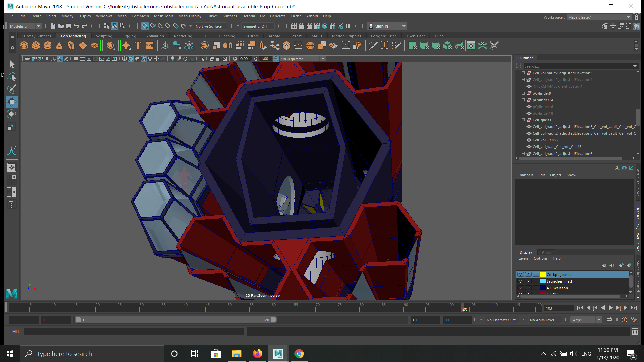Expand pCylinder9 in the Outliner
This screenshot has height=362, width=644.
pyautogui.click(x=523, y=93)
